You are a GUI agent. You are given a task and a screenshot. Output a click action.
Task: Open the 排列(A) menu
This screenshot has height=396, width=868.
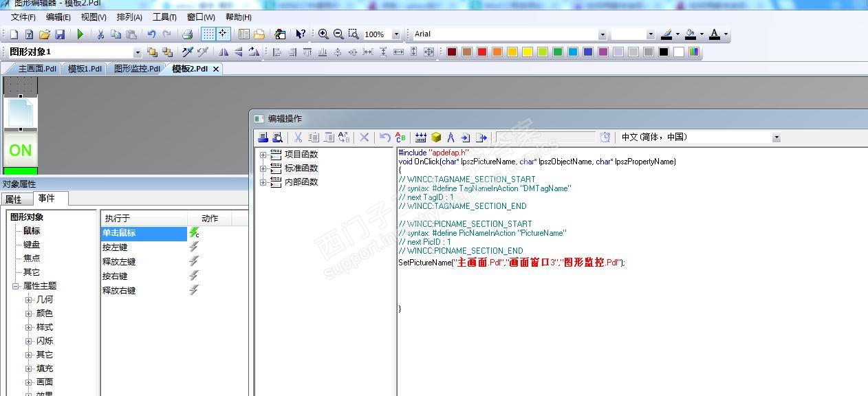coord(129,17)
